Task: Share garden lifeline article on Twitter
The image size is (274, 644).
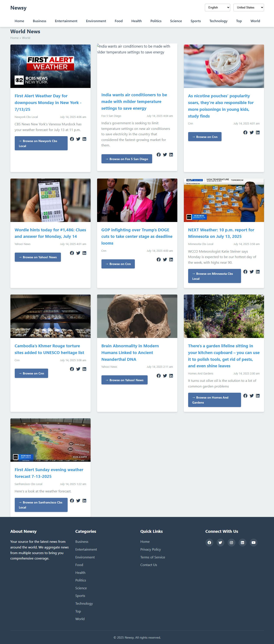Action: point(251,396)
